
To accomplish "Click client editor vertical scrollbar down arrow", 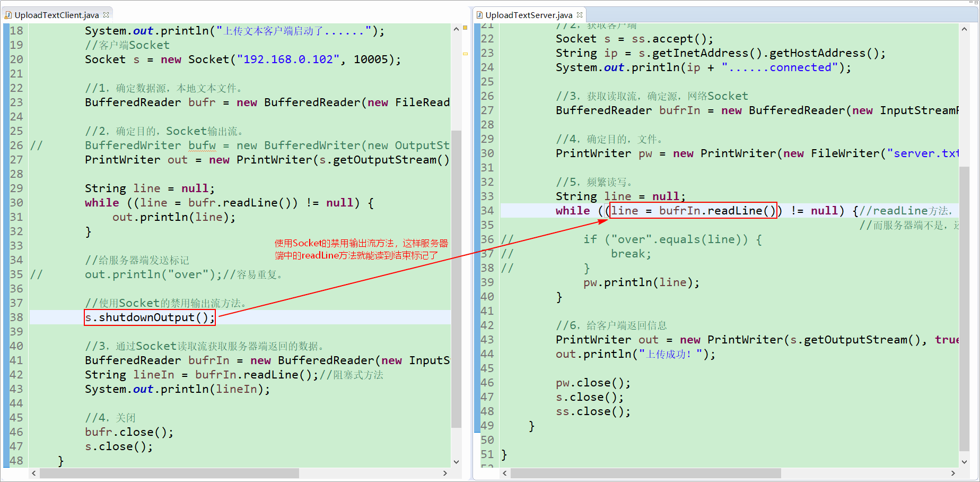I will (456, 462).
